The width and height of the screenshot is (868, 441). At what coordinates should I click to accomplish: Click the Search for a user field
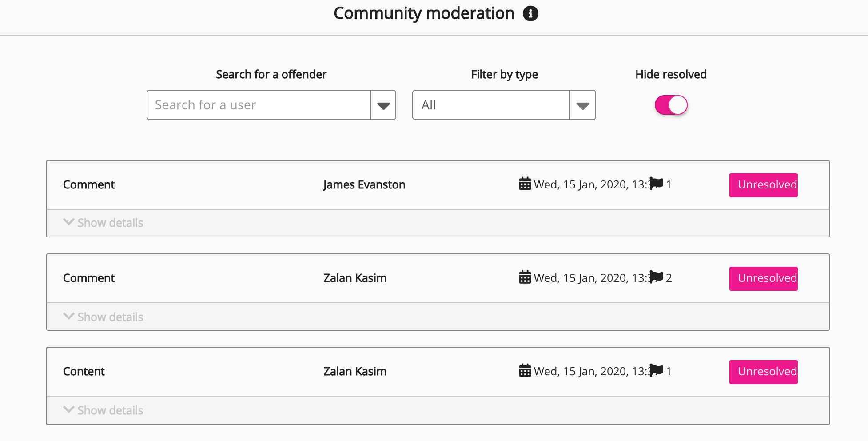tap(259, 105)
